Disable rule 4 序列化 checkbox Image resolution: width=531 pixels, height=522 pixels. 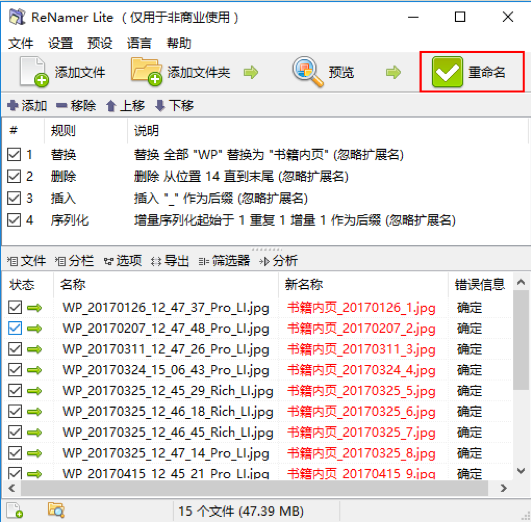tap(14, 220)
